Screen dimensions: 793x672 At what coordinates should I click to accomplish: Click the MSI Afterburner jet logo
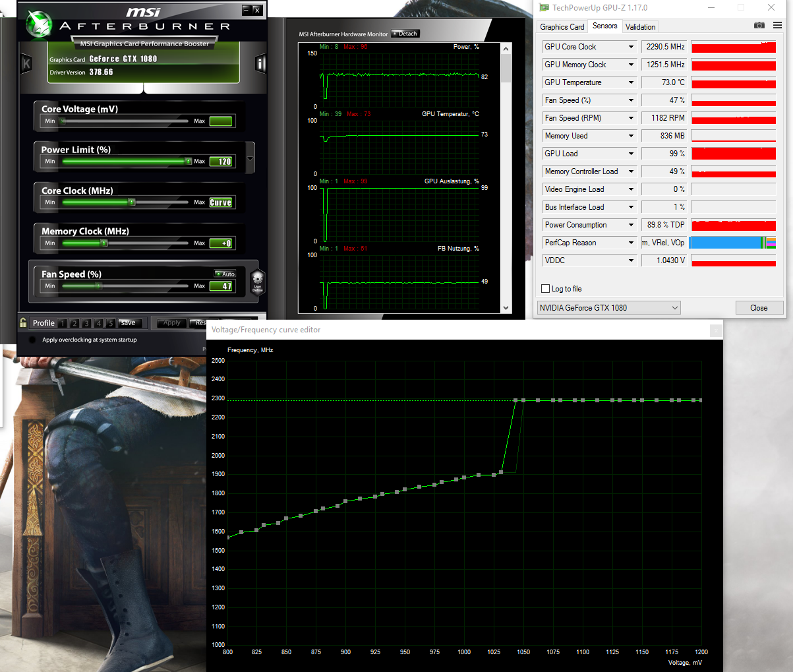[38, 25]
